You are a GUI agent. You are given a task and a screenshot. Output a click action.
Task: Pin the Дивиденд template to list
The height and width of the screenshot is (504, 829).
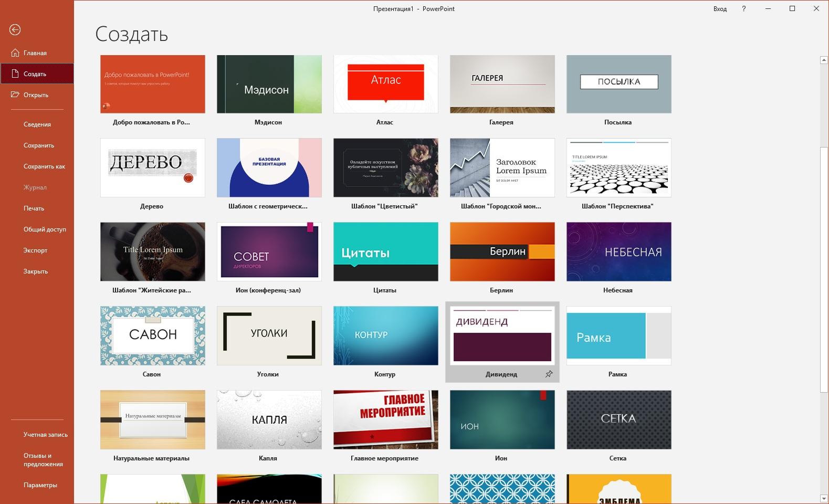549,374
